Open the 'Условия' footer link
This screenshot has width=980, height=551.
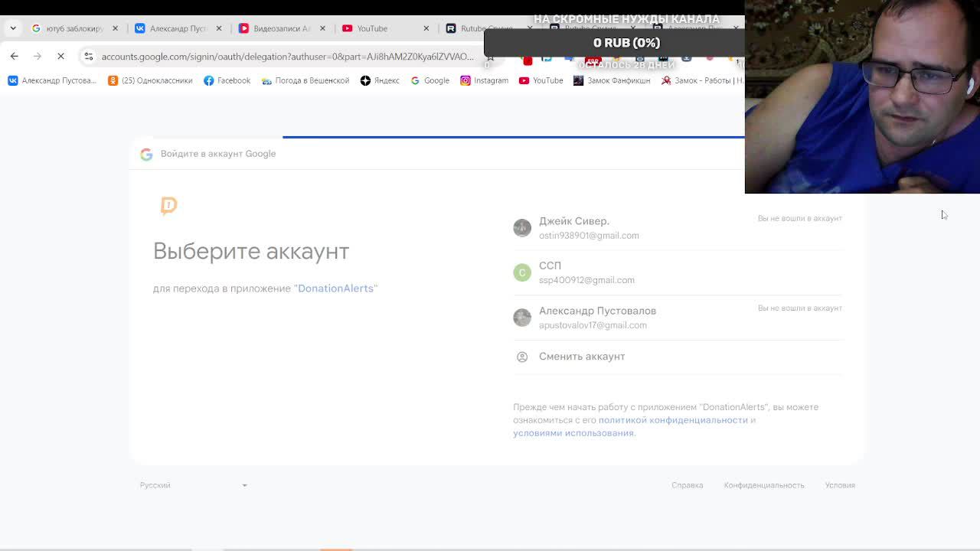(x=840, y=485)
